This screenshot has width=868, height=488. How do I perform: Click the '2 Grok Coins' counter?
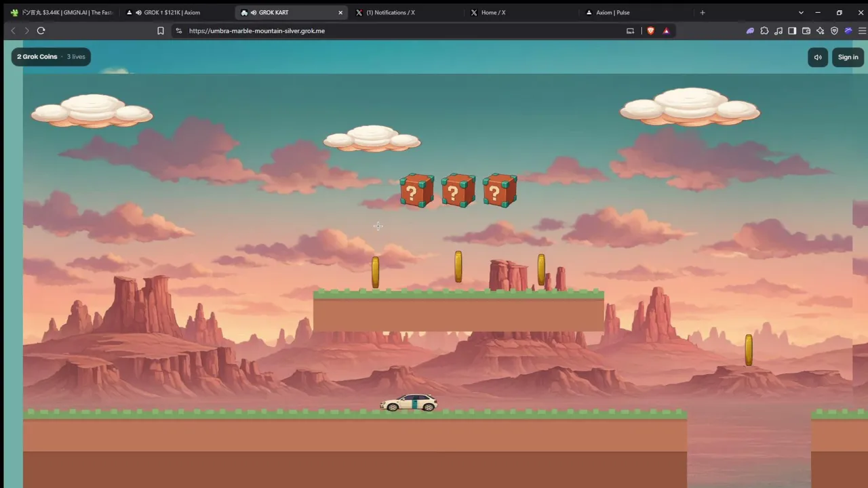coord(37,57)
